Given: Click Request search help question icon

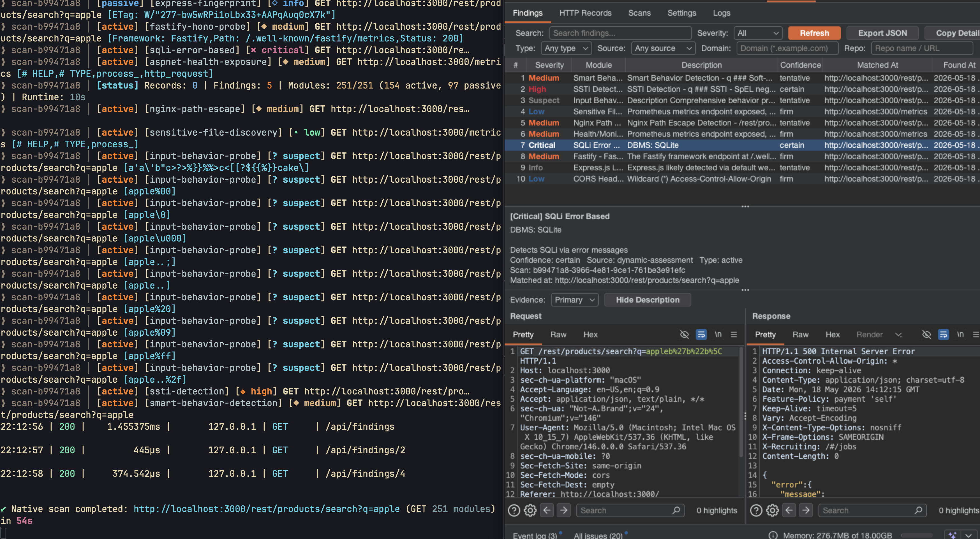Looking at the screenshot, I should click(x=514, y=510).
